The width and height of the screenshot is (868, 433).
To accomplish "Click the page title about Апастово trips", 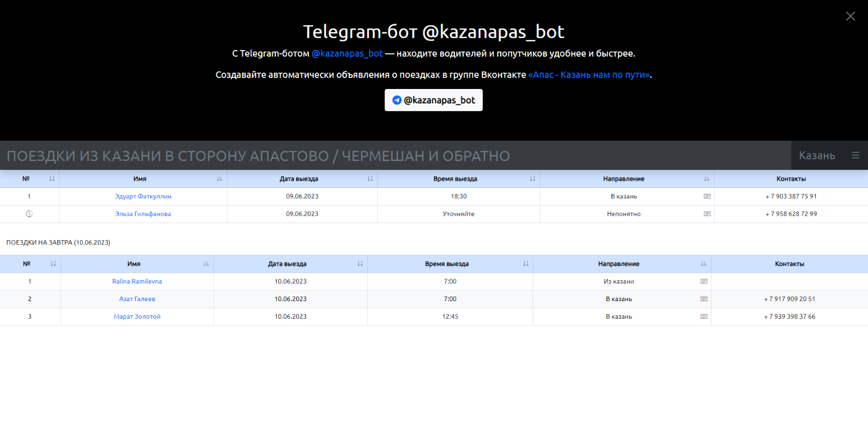I will pos(258,156).
